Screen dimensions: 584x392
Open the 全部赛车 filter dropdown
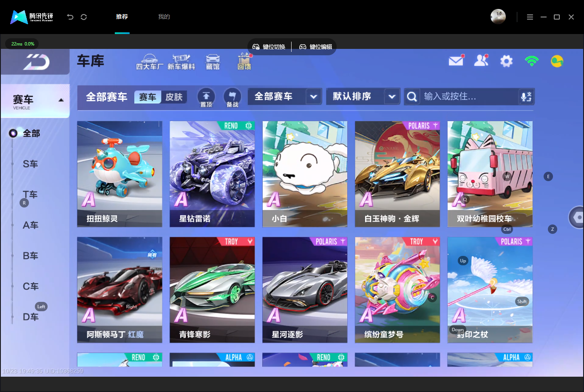click(285, 97)
